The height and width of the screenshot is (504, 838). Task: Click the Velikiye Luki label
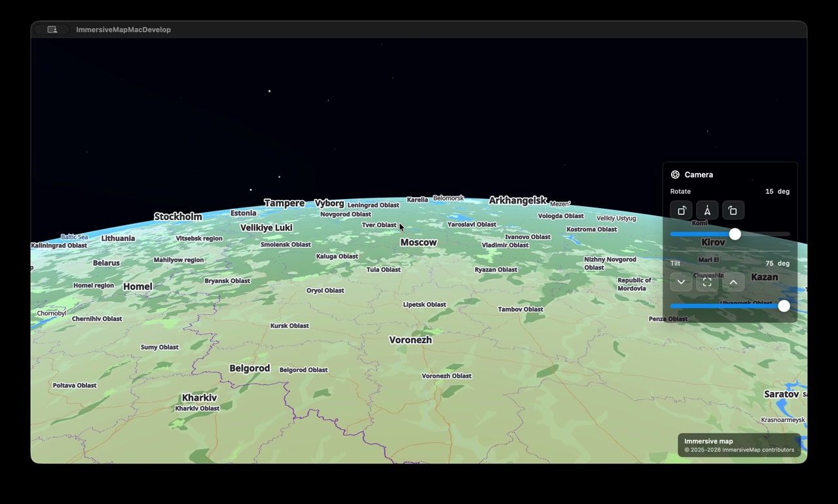pos(266,228)
